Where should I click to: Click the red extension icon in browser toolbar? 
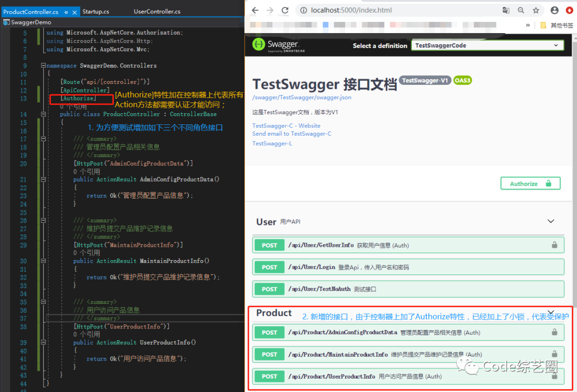(x=570, y=10)
